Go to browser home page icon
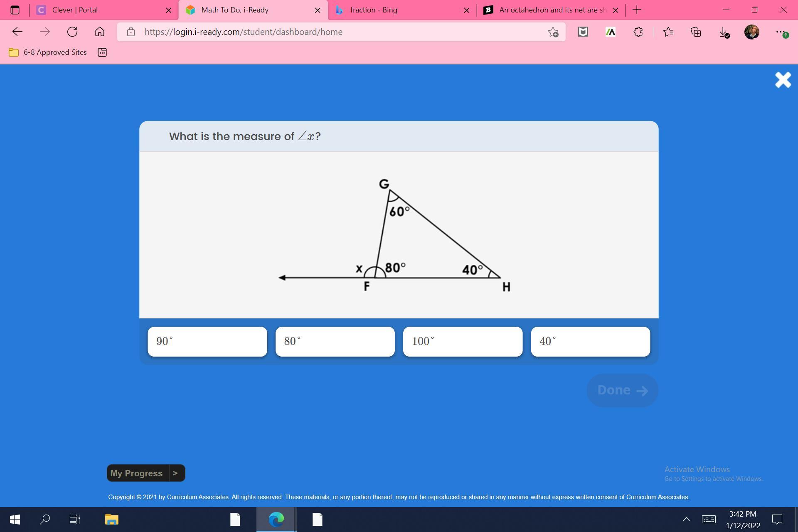Image resolution: width=798 pixels, height=532 pixels. (x=99, y=32)
